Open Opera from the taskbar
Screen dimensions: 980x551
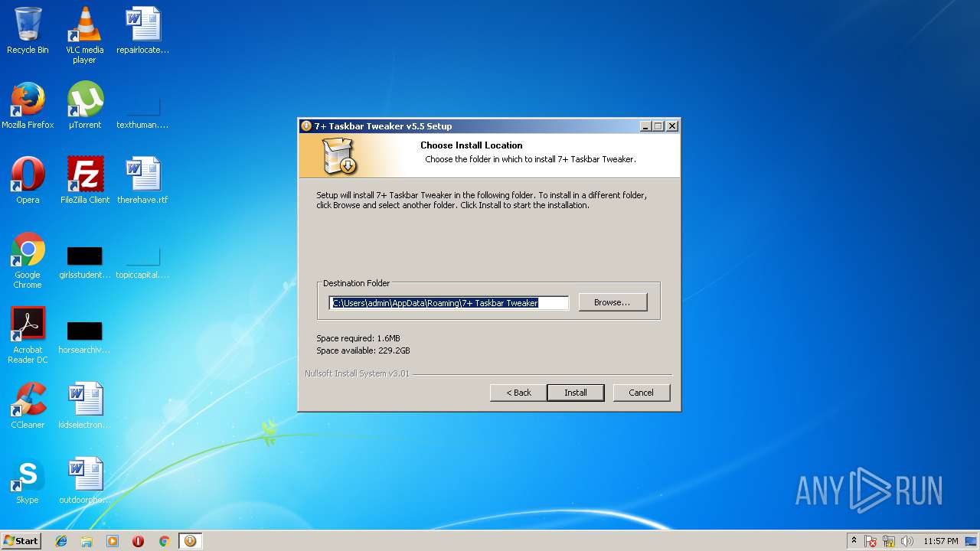click(x=139, y=541)
